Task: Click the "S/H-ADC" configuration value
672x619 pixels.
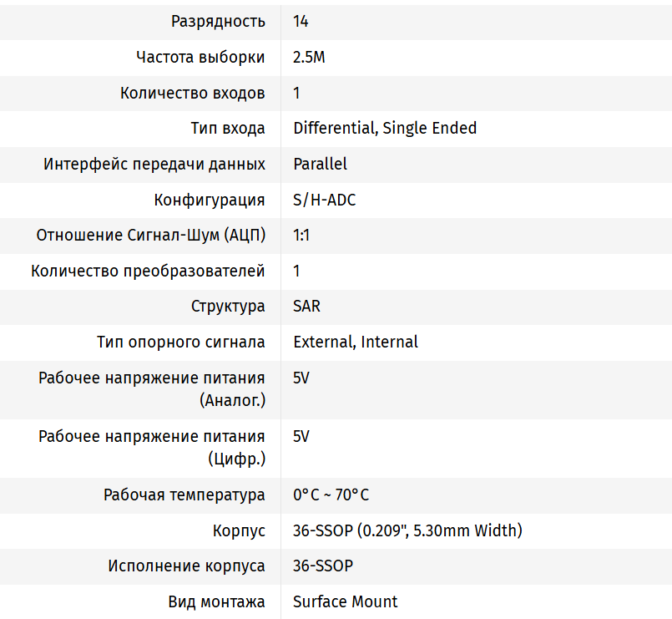Action: (x=324, y=200)
